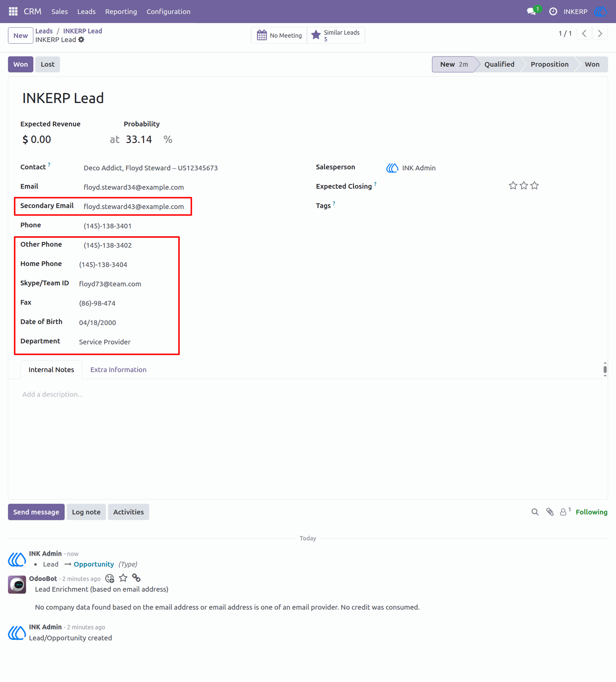616x682 pixels.
Task: Search messages with magnifier icon
Action: 535,512
